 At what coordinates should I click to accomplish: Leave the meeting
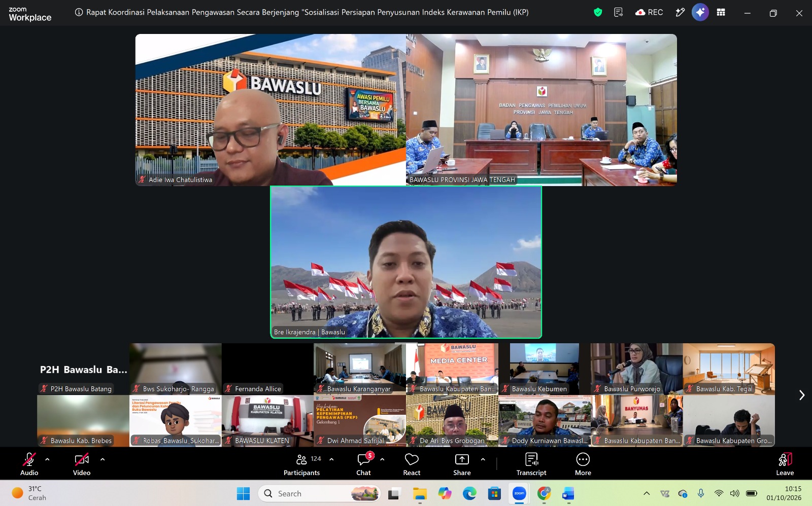point(785,464)
